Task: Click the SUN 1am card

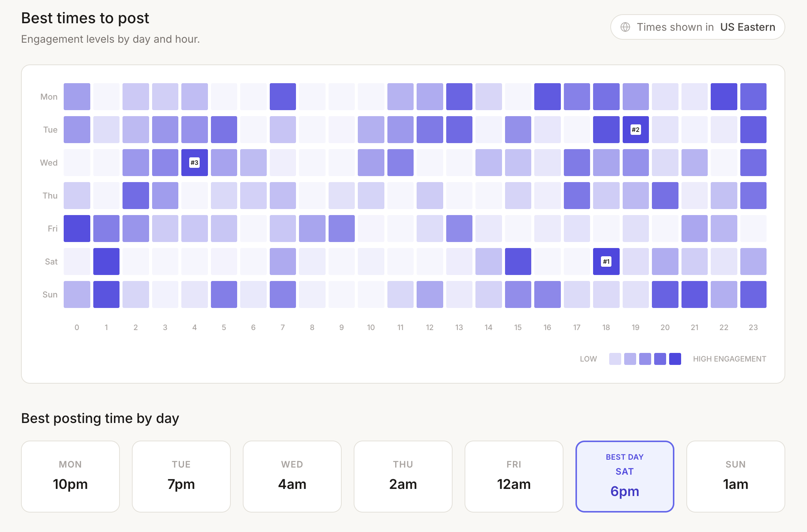Action: pyautogui.click(x=735, y=476)
